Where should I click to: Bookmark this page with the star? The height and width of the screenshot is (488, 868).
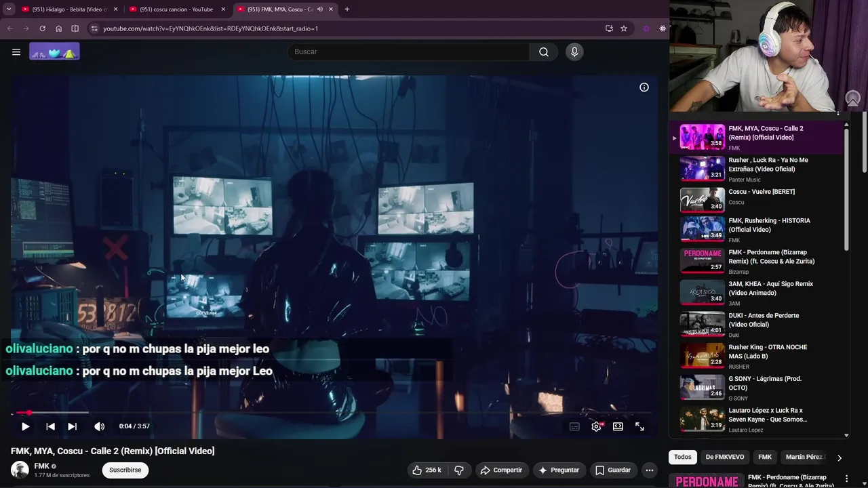click(624, 28)
